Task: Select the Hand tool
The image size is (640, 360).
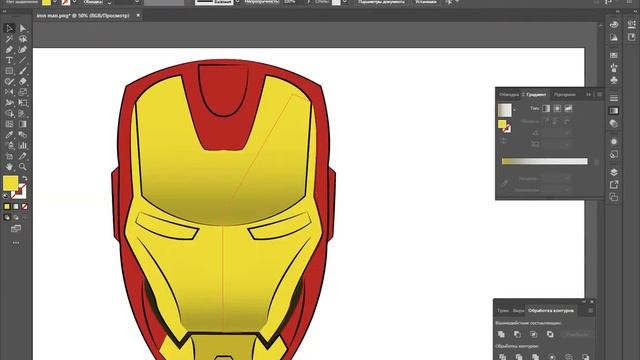Action: pos(9,167)
